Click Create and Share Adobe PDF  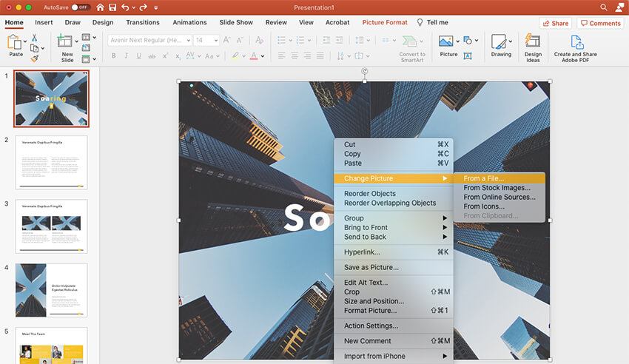[575, 48]
